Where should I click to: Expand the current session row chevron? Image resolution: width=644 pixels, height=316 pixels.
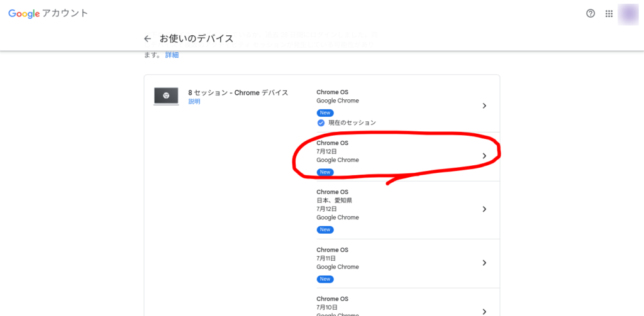pyautogui.click(x=484, y=106)
